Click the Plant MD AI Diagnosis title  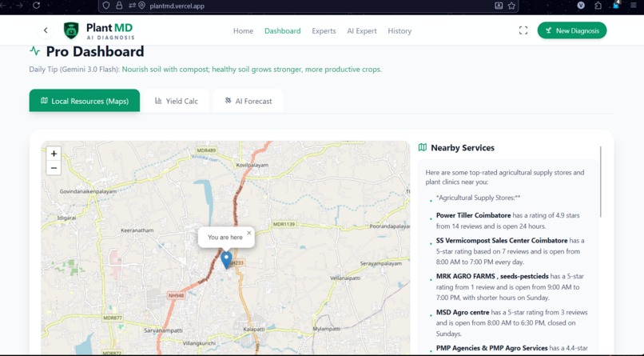click(110, 31)
